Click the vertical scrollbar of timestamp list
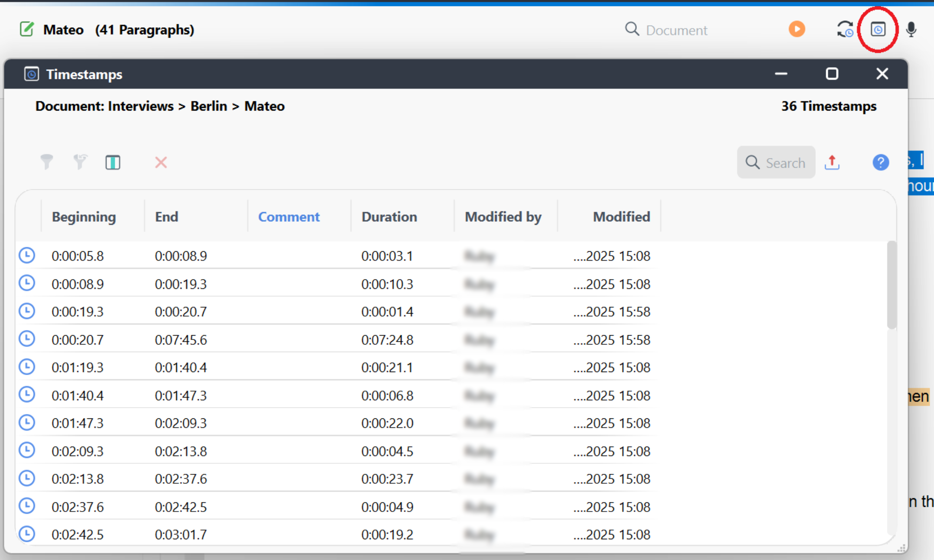This screenshot has height=560, width=934. click(x=891, y=286)
